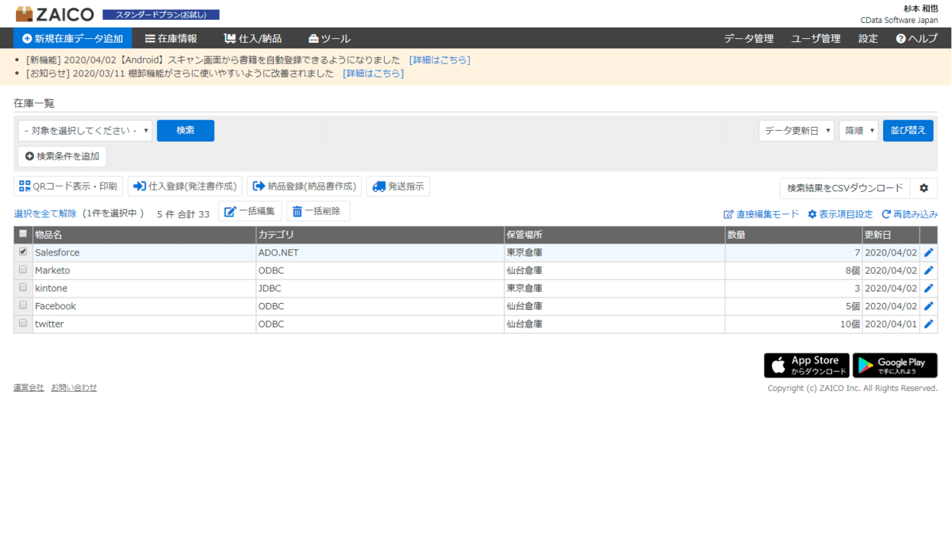Edit the Salesforce row with pencil icon
This screenshot has width=952, height=560.
[x=929, y=252]
